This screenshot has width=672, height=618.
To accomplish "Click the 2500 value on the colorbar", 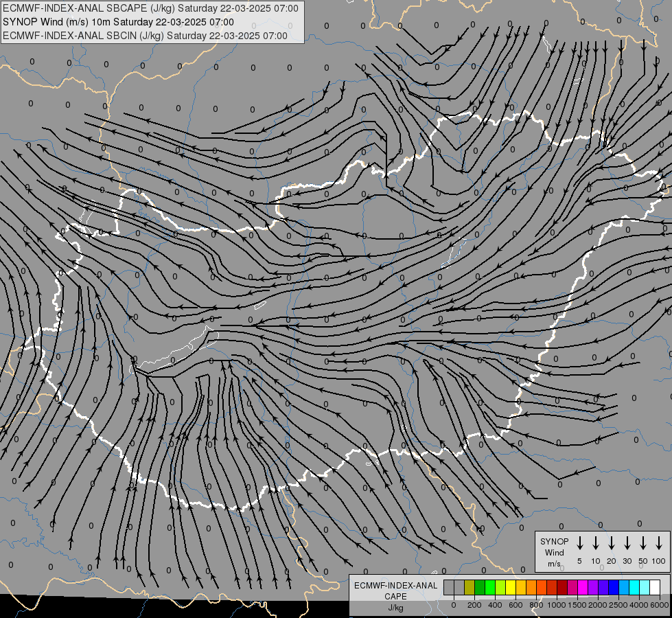I will click(x=618, y=605).
